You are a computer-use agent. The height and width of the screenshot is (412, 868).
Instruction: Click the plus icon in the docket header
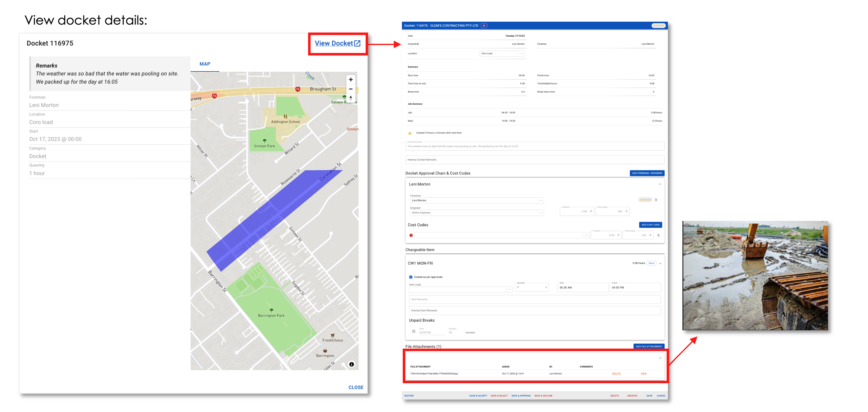click(484, 25)
